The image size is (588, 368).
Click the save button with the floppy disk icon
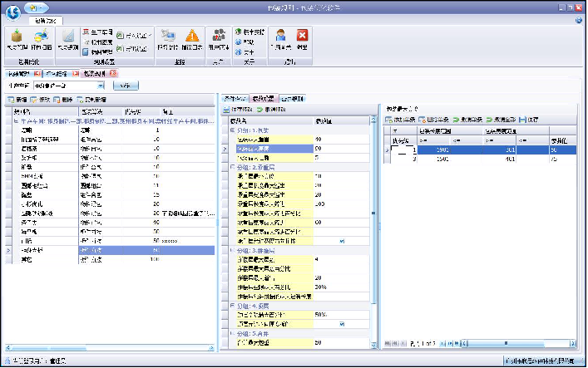521,120
